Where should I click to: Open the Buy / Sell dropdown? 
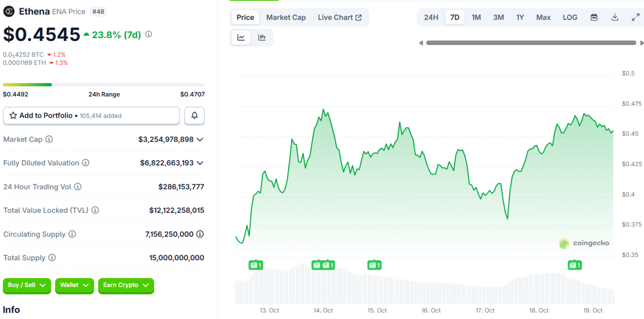pos(27,285)
